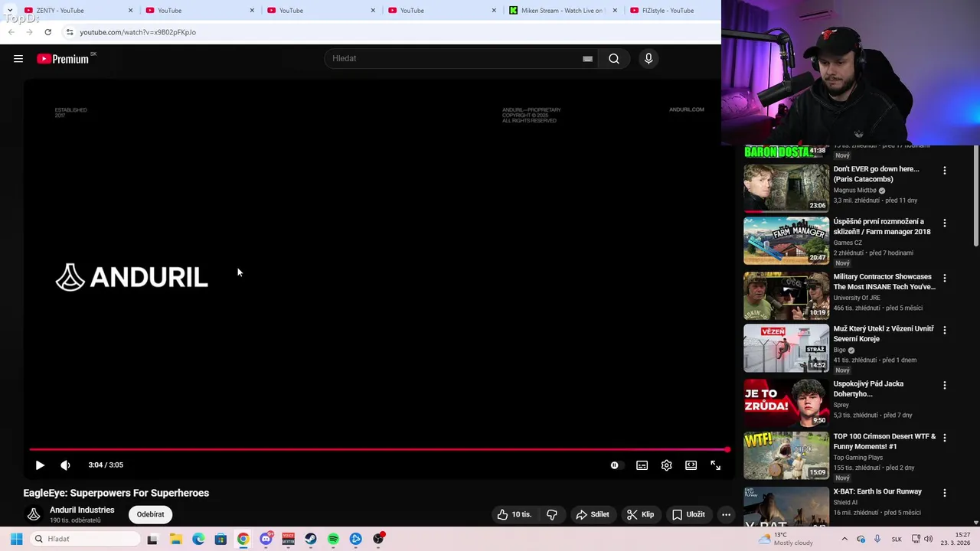The width and height of the screenshot is (980, 551).
Task: Toggle subtitles in the player
Action: tap(642, 465)
